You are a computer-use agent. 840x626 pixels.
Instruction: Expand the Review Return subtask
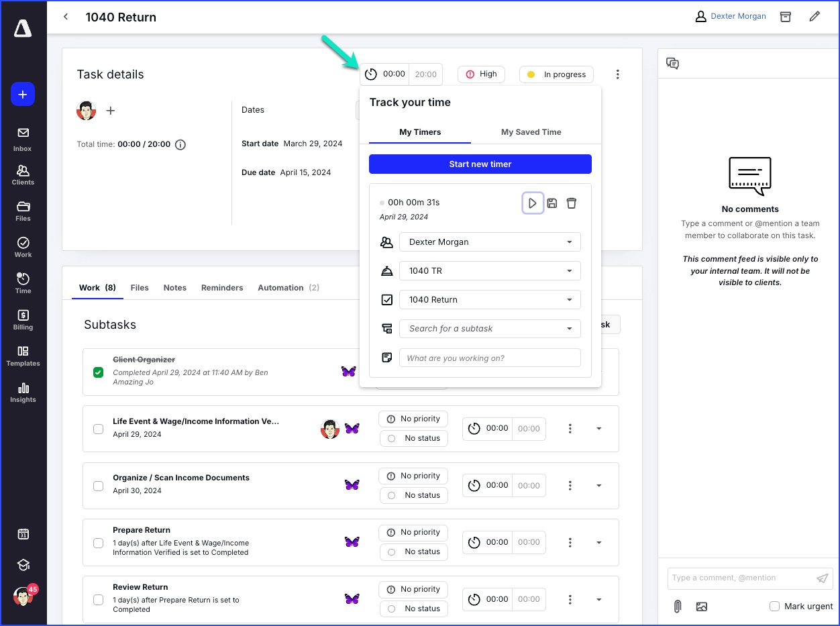[x=599, y=599]
